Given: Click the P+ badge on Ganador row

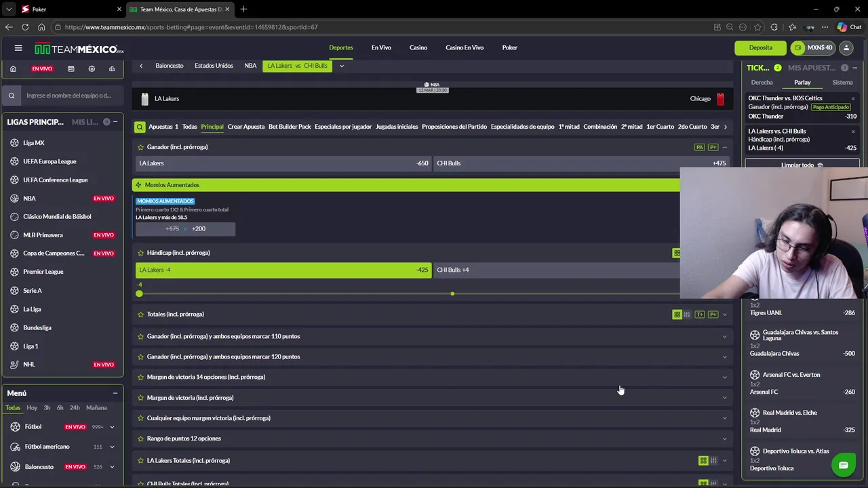Looking at the screenshot, I should (713, 147).
